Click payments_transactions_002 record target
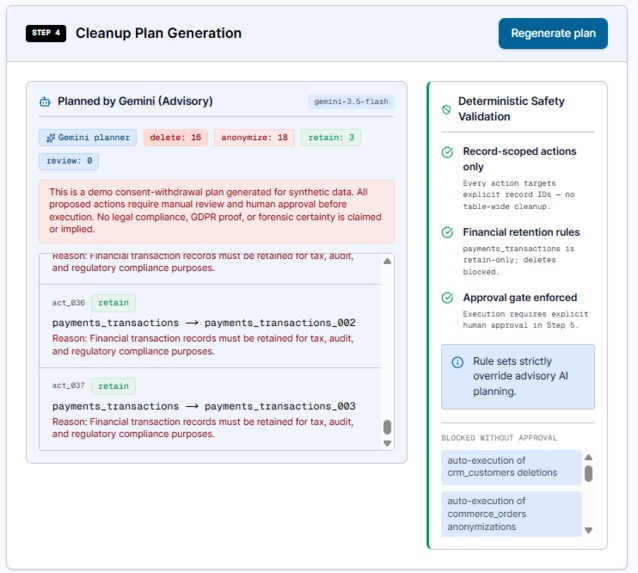Image resolution: width=638 pixels, height=573 pixels. (x=280, y=323)
